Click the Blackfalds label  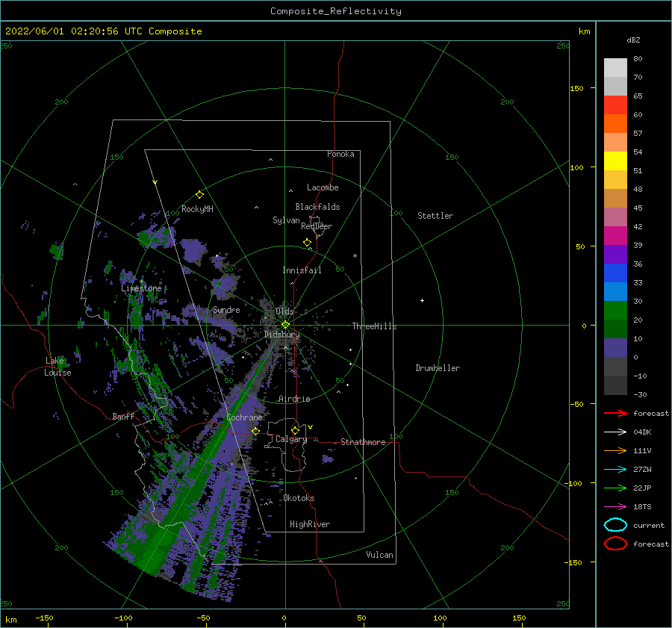click(x=317, y=207)
